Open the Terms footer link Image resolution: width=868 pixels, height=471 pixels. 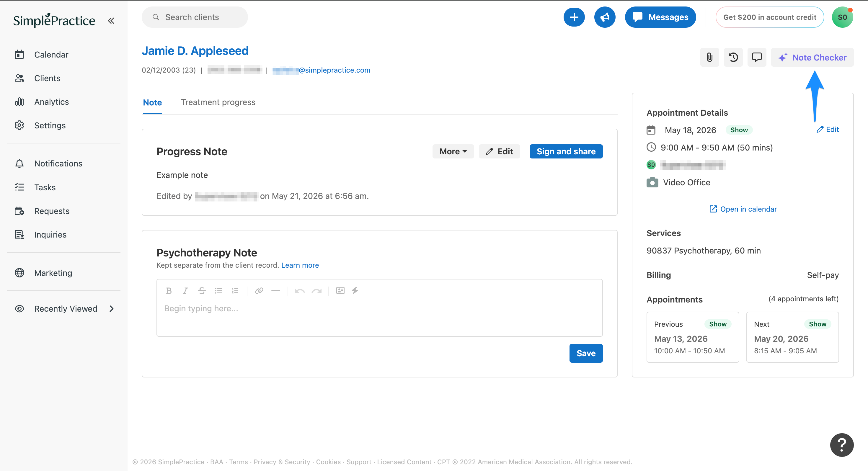pos(238,462)
